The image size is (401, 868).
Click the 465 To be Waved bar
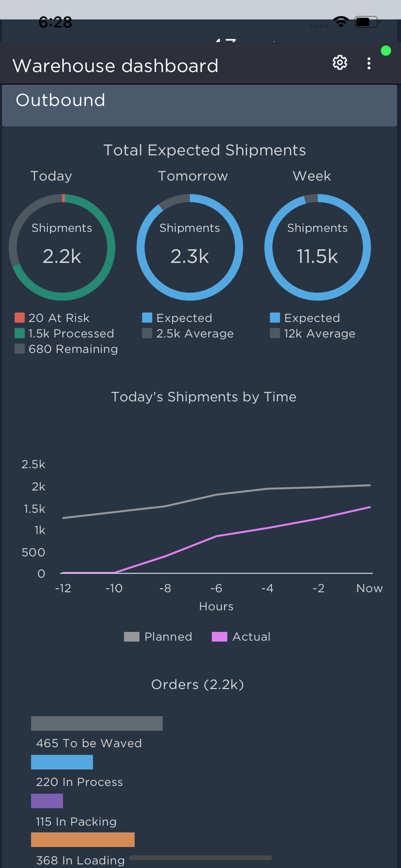pos(97,723)
